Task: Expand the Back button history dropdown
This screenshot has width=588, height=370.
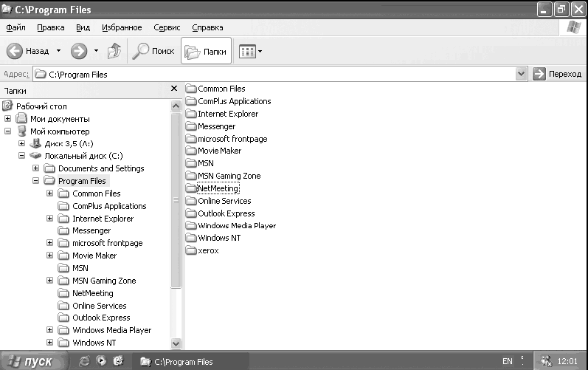Action: pos(58,51)
